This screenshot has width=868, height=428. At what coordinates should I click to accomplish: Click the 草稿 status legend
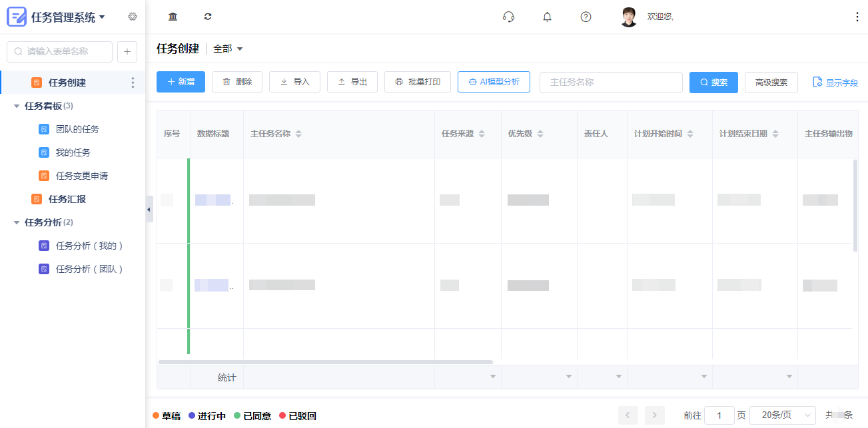tap(167, 416)
